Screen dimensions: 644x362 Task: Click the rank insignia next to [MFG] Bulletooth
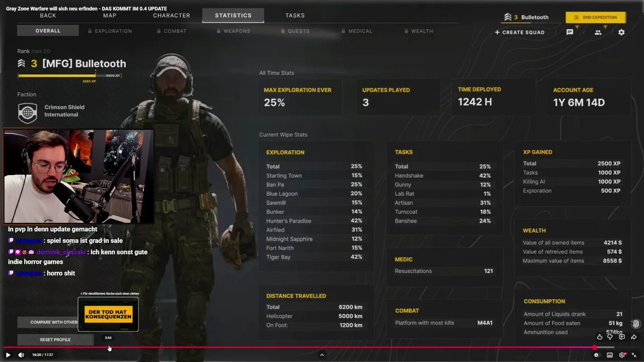click(x=22, y=63)
